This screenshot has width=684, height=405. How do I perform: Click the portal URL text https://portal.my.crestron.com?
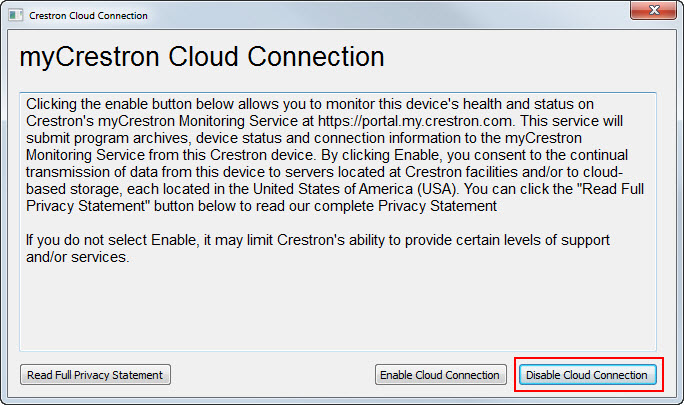click(x=414, y=121)
